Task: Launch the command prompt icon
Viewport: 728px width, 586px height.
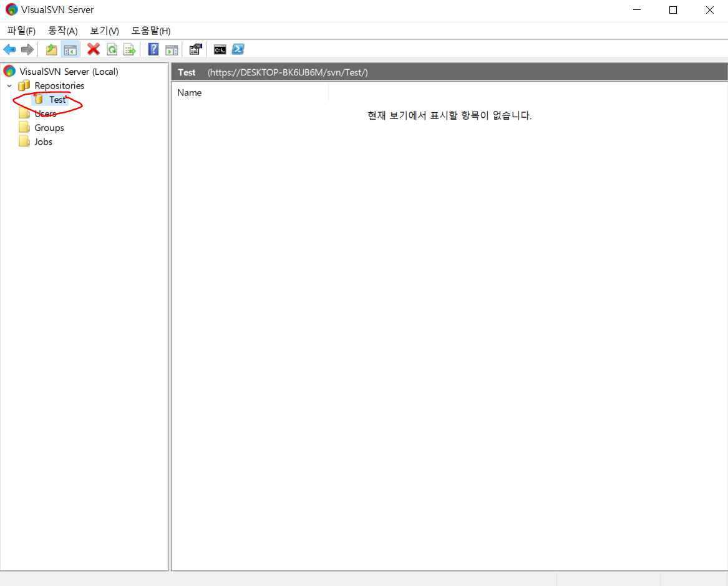Action: (x=220, y=49)
